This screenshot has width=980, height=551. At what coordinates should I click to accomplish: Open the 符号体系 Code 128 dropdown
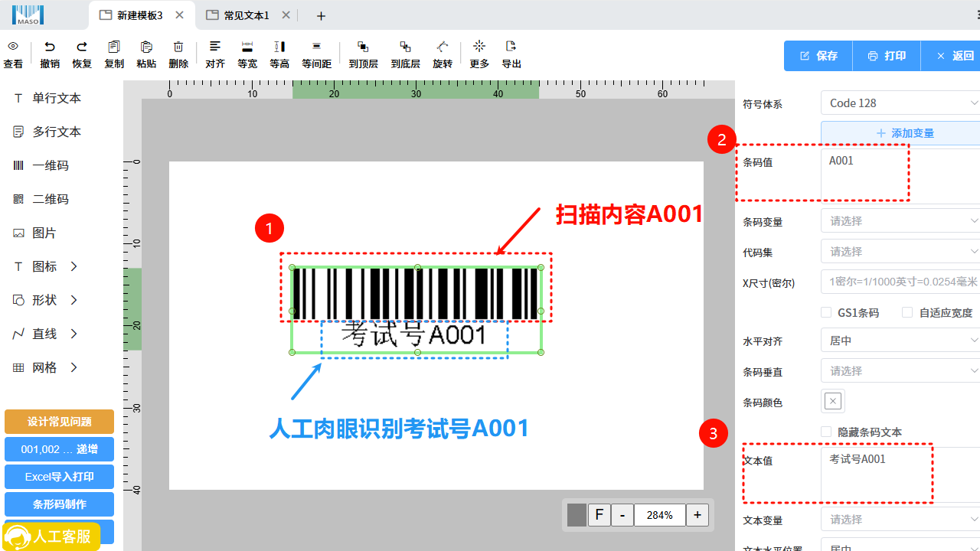[900, 103]
